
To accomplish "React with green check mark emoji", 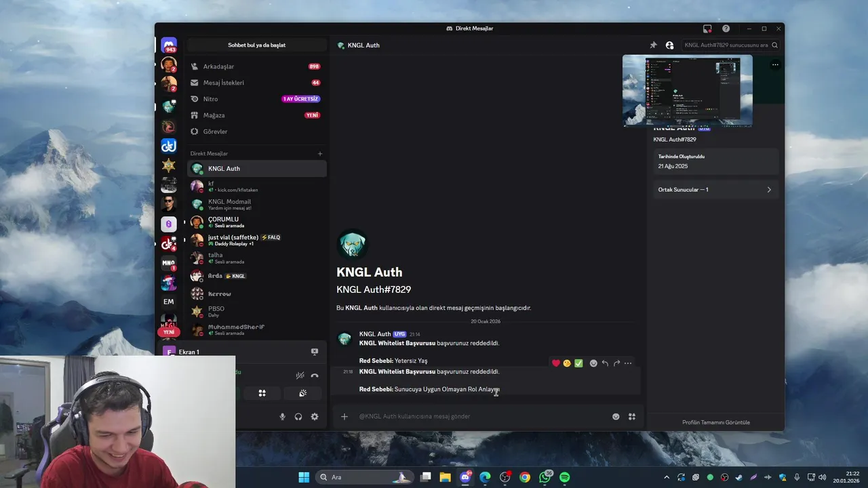I will point(578,363).
